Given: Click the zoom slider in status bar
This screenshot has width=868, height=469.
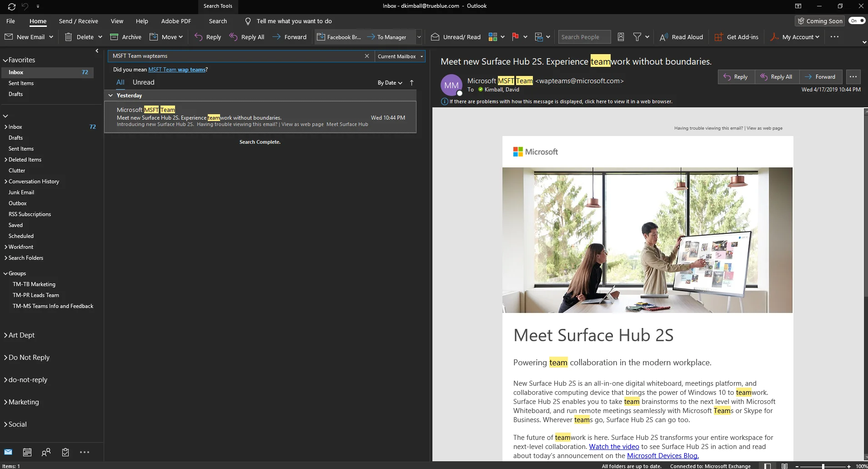Looking at the screenshot, I should coord(823,466).
